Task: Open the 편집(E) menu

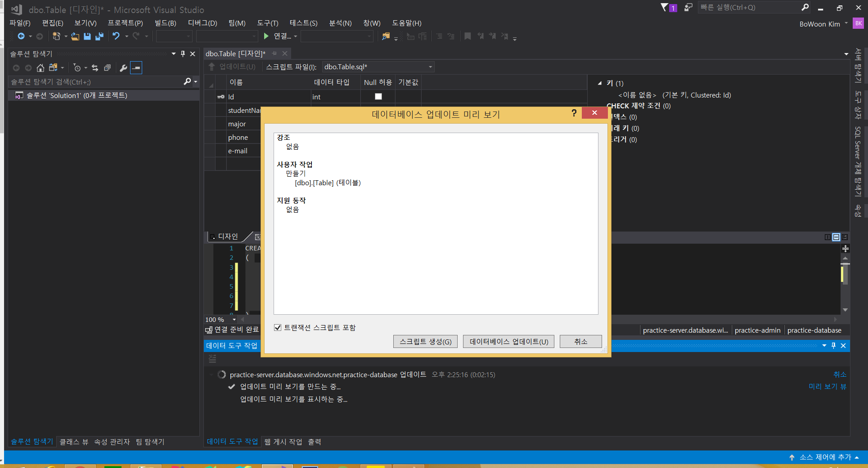Action: [53, 23]
